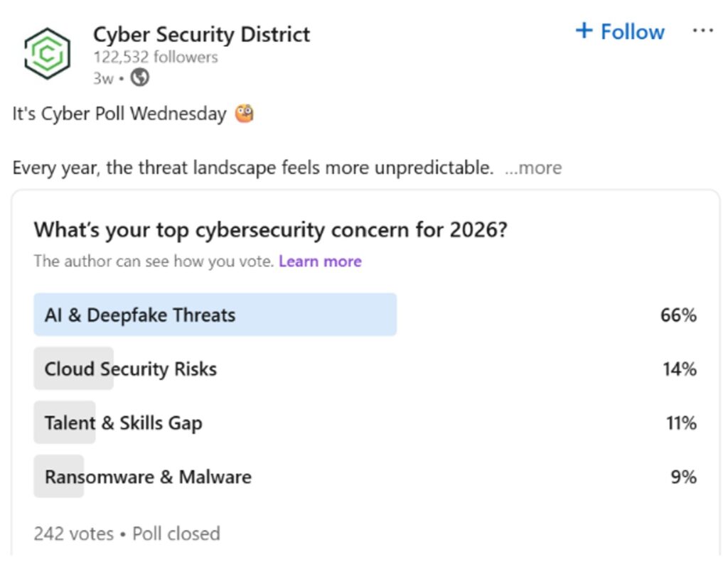Select the Talent & Skills Gap option
Screen dimensions: 728x569
124,423
